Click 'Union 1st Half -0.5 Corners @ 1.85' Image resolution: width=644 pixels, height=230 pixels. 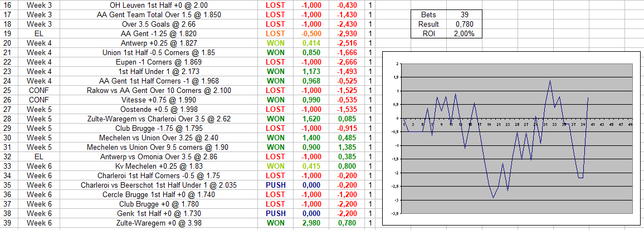(159, 52)
